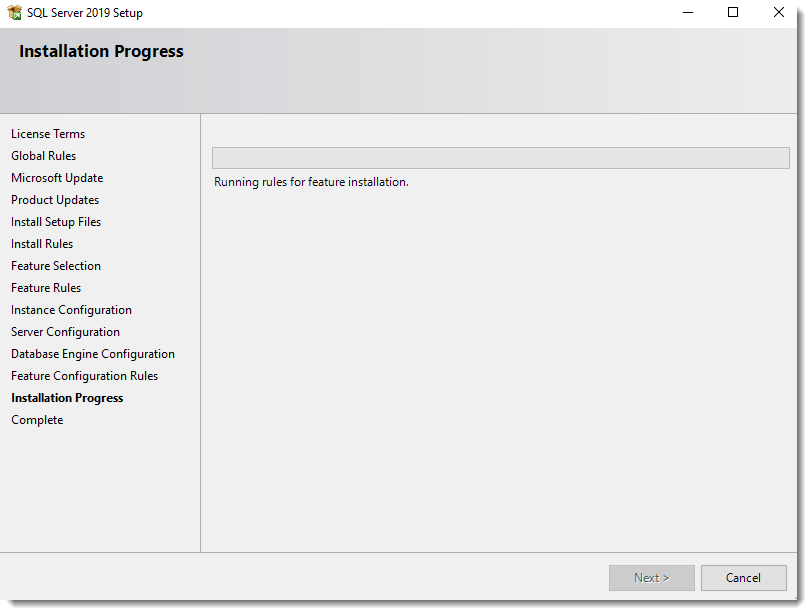This screenshot has height=615, width=812.
Task: Select the Global Rules step
Action: click(x=44, y=156)
